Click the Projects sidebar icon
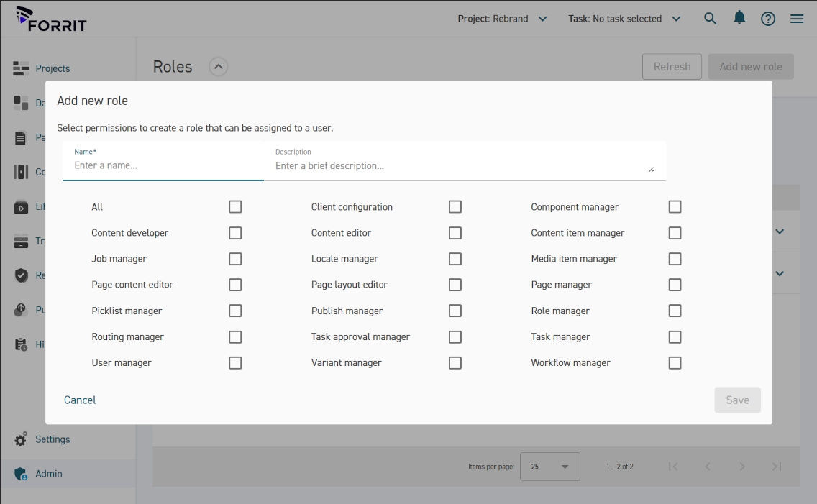This screenshot has height=504, width=817. coord(21,68)
